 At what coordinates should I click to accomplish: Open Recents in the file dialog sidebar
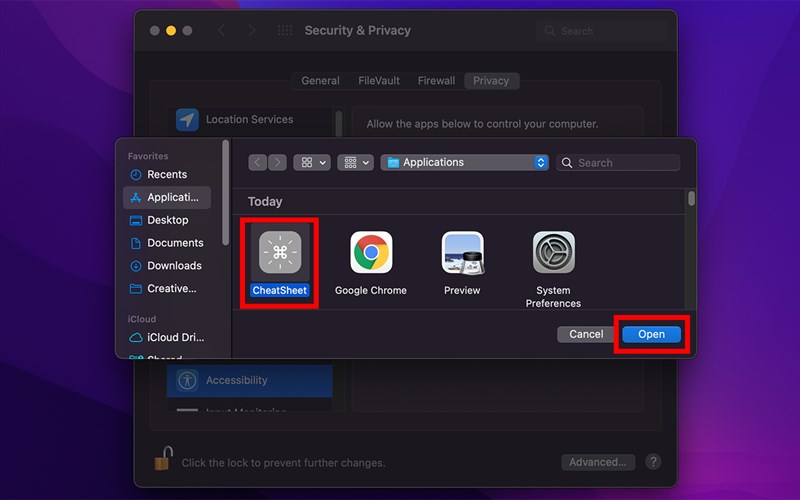167,174
